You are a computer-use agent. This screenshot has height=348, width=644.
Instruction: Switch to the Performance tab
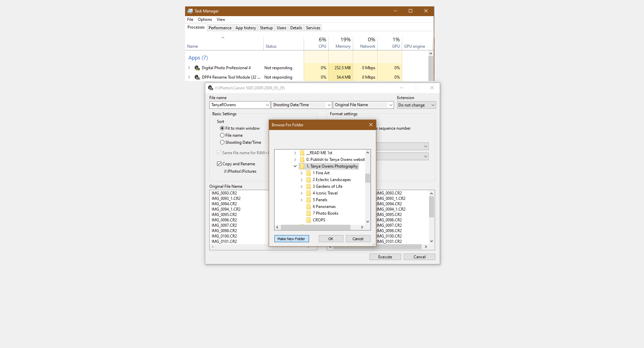pyautogui.click(x=220, y=28)
